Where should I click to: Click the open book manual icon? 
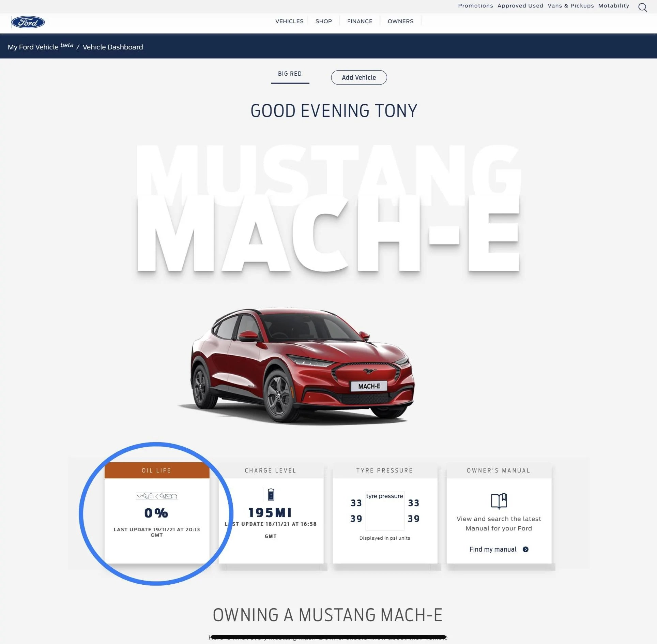click(499, 501)
